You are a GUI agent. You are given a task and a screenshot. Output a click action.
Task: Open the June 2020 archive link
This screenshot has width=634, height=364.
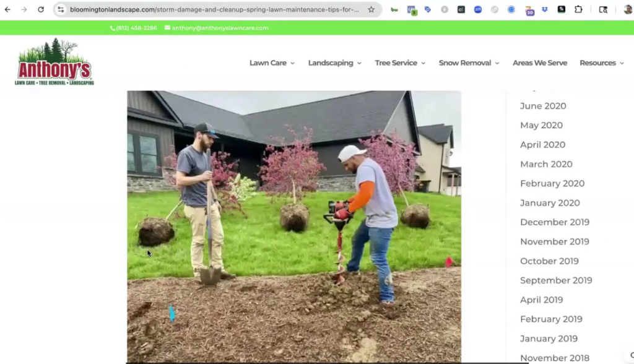543,106
